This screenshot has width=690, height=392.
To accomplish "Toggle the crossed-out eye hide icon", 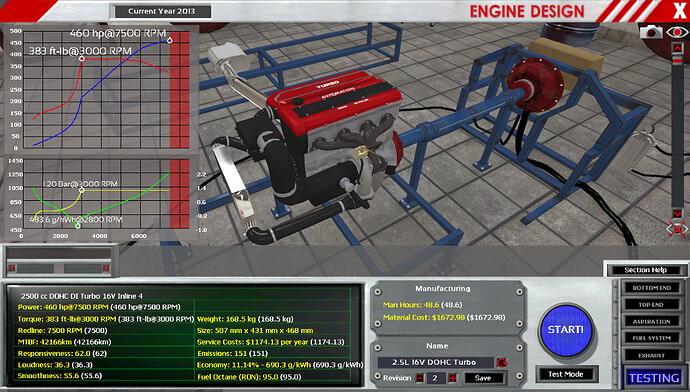I will (x=677, y=229).
